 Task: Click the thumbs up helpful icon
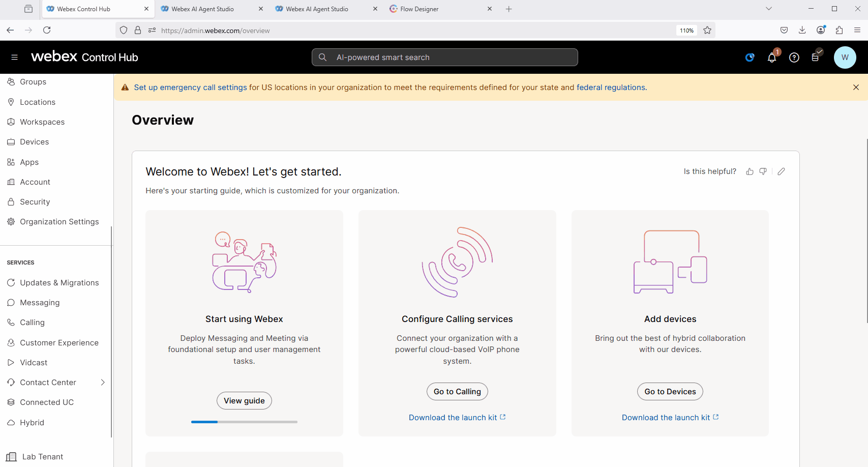click(750, 172)
